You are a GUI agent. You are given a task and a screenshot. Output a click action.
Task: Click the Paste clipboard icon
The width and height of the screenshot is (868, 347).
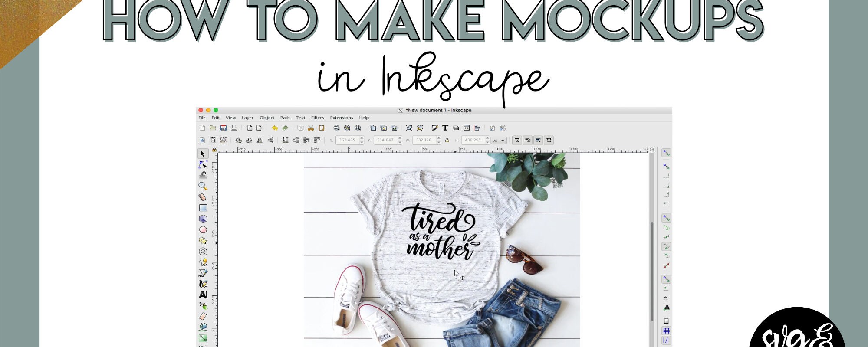coord(322,128)
